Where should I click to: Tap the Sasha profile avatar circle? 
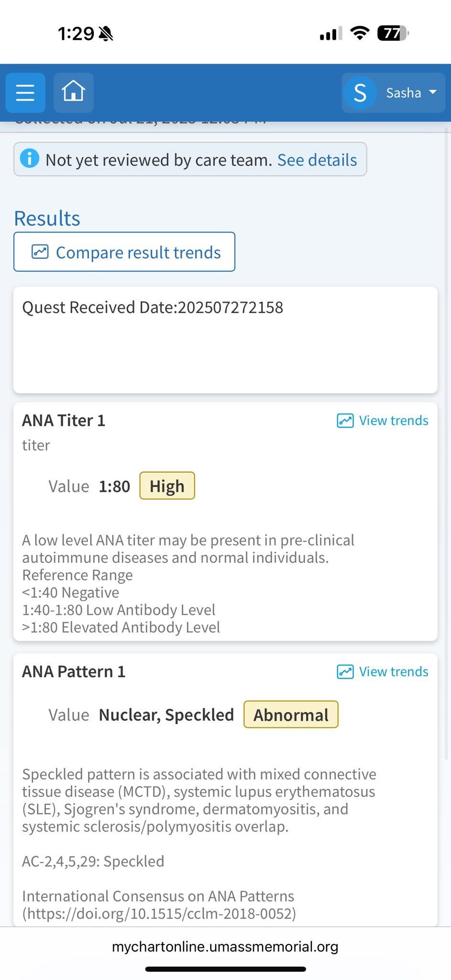tap(360, 93)
